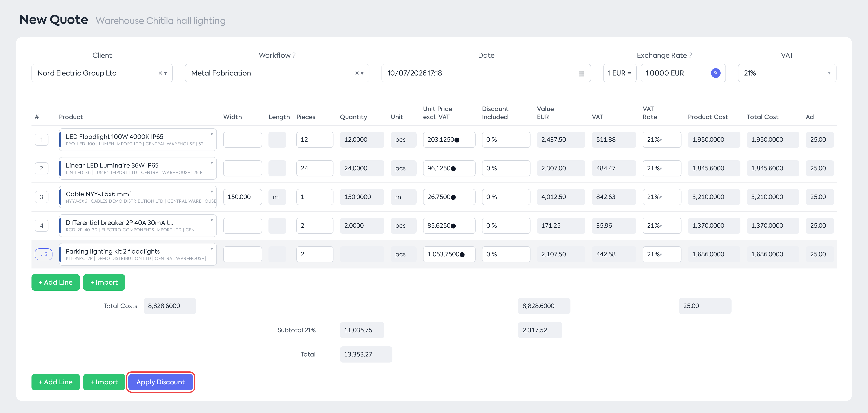Open Linear LED Luminaire product dropdown
This screenshot has width=868, height=413.
212,163
